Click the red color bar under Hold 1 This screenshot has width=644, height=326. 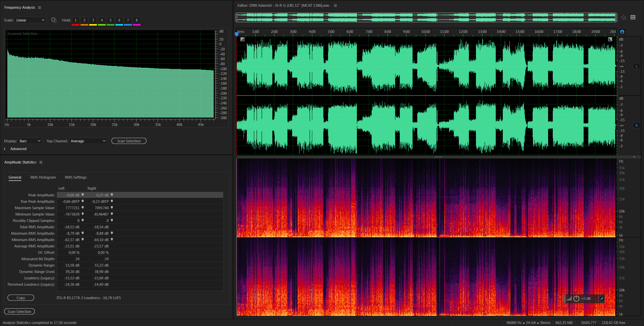tap(75, 25)
